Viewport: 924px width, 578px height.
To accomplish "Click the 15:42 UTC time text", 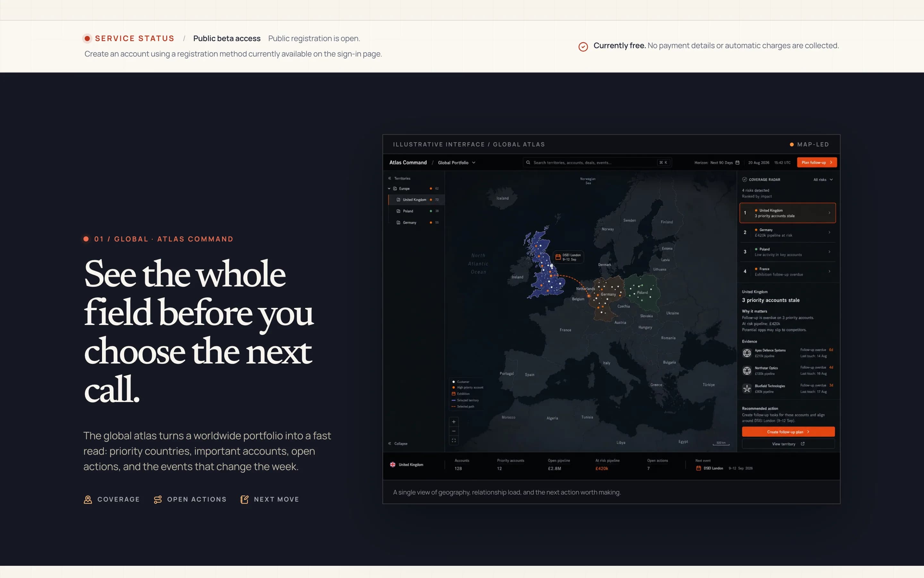I will (x=782, y=162).
